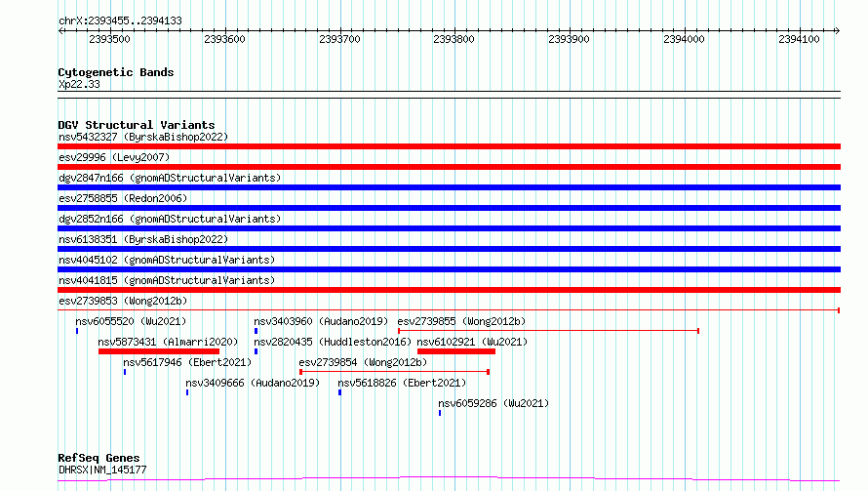Image resolution: width=868 pixels, height=491 pixels.
Task: Click the 2393900 ruler position label
Action: [569, 39]
